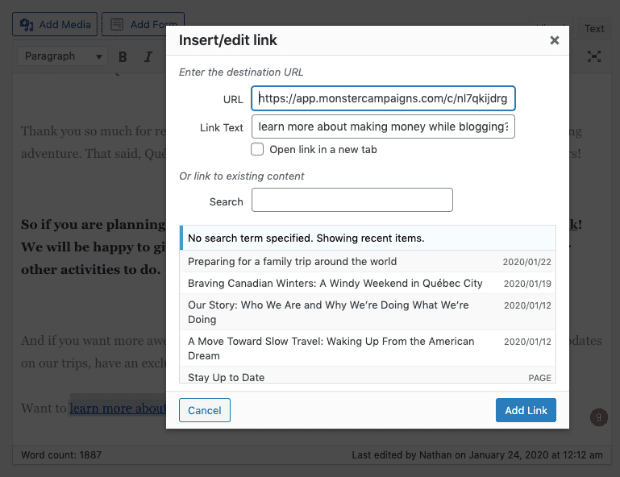
Task: Click the Search existing content field
Action: tap(352, 200)
